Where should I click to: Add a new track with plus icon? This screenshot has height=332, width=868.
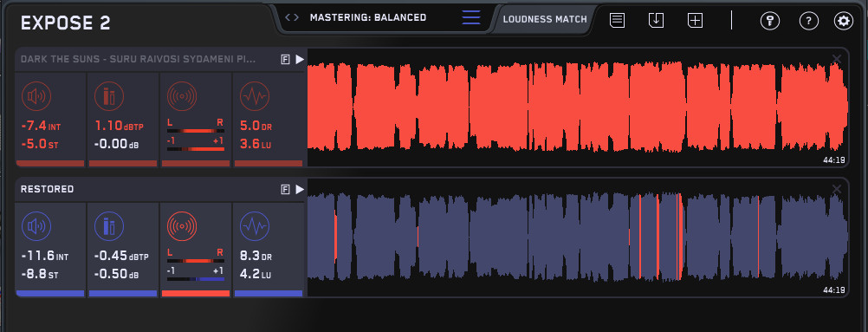pos(696,21)
